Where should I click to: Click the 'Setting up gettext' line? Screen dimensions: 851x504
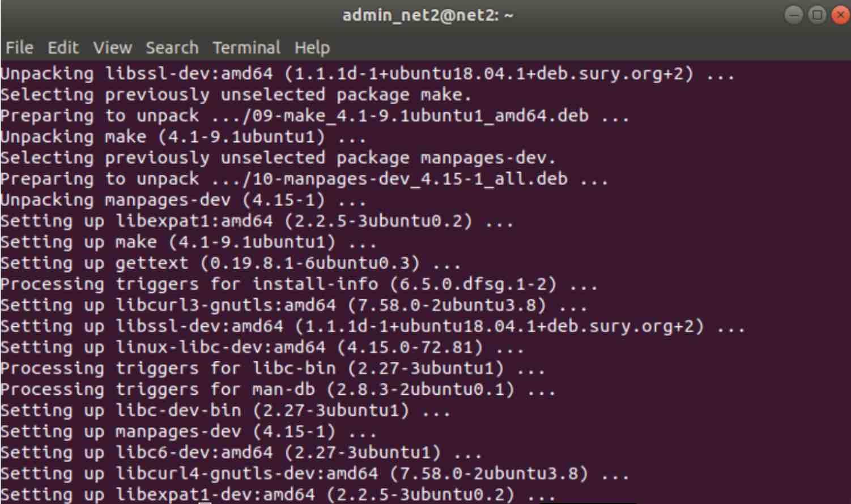click(x=231, y=263)
